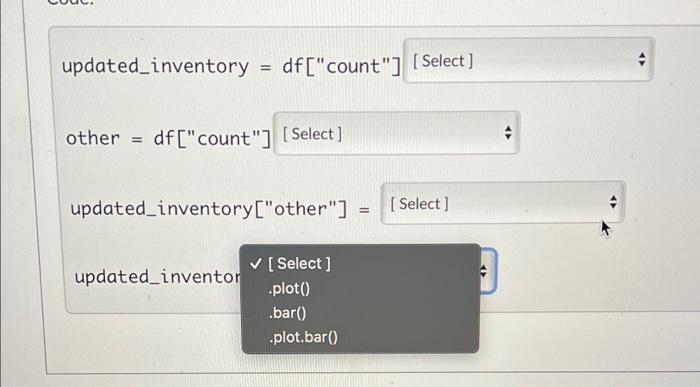Click the up-down arrows on first dropdown
Viewport: 700px width, 387px height.
coord(642,59)
